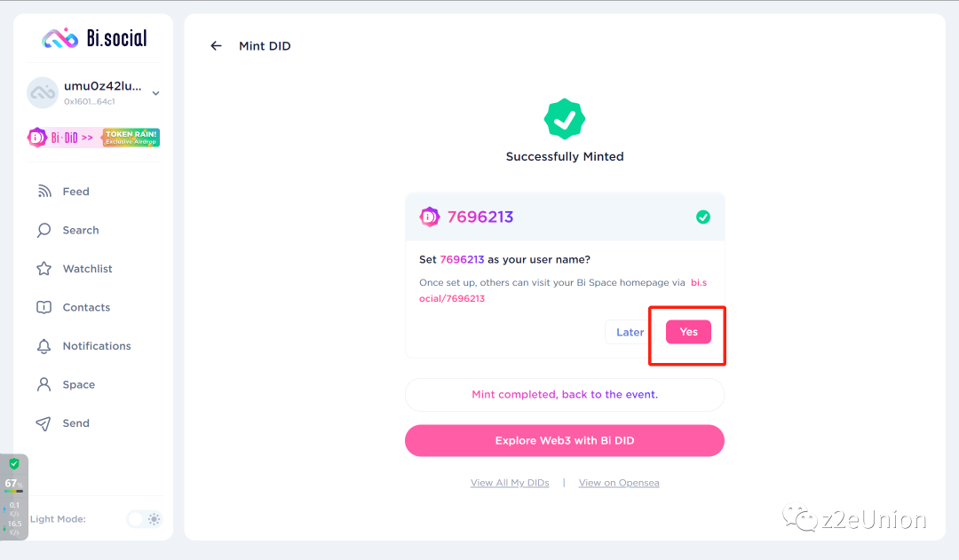Click the small green check on the 7696213 card
The height and width of the screenshot is (560, 959).
703,216
